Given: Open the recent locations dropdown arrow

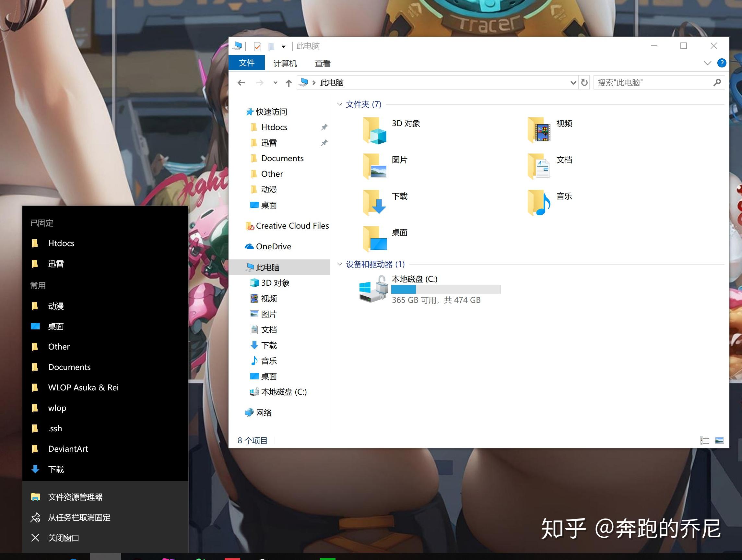Looking at the screenshot, I should point(276,83).
